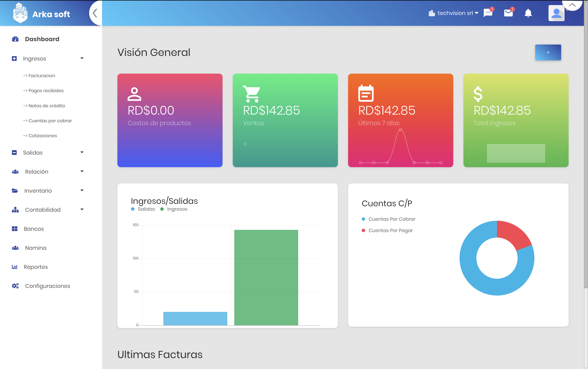Select the Bancos sidebar icon
Image resolution: width=588 pixels, height=369 pixels.
tap(15, 229)
